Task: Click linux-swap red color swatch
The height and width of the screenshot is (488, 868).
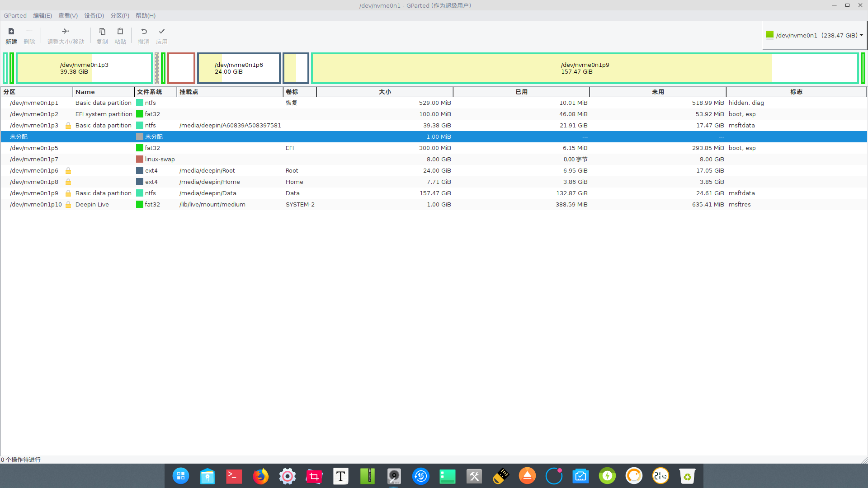Action: pyautogui.click(x=140, y=160)
